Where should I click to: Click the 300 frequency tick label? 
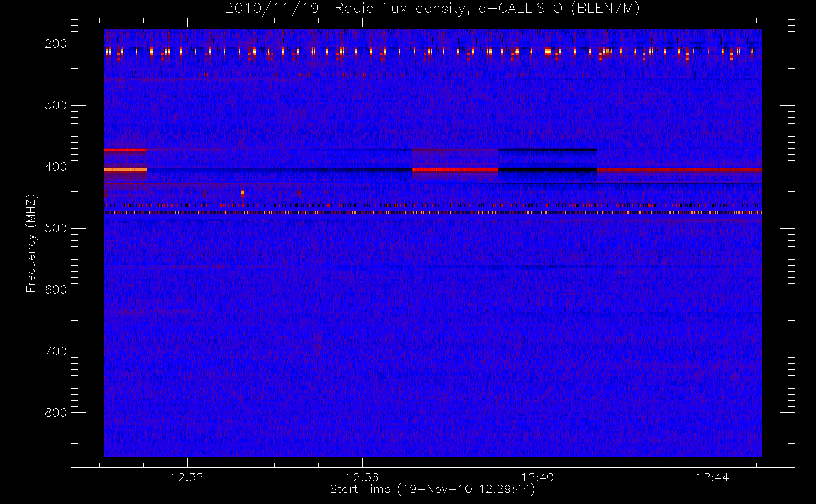tap(56, 105)
